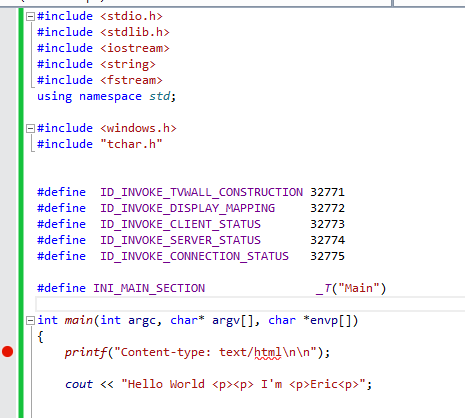Click the using namespace keyword text
465x418 pixels.
pyautogui.click(x=89, y=97)
